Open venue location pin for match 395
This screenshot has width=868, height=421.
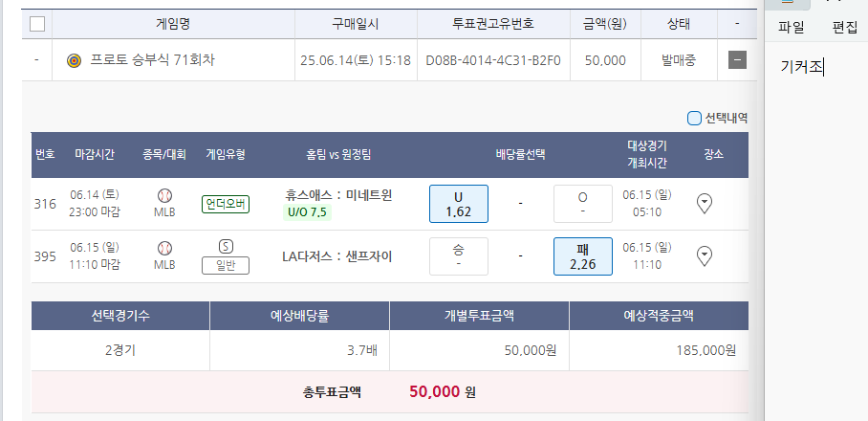click(705, 255)
